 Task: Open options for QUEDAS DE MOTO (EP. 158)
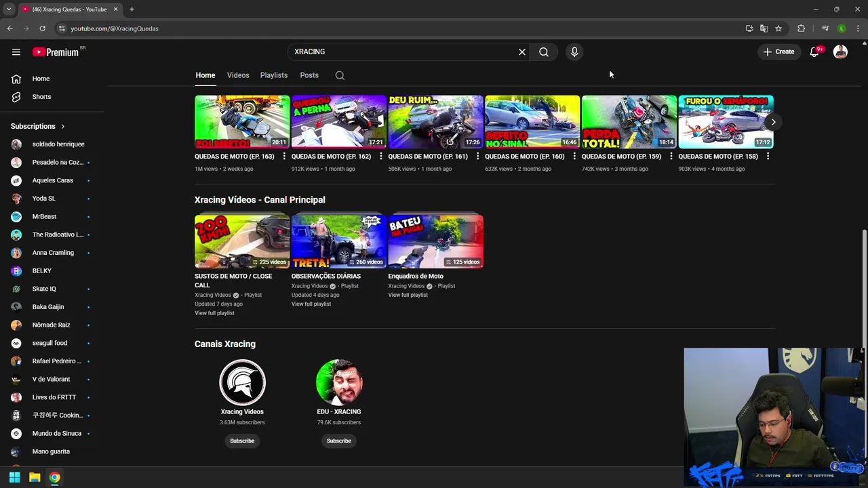point(768,157)
